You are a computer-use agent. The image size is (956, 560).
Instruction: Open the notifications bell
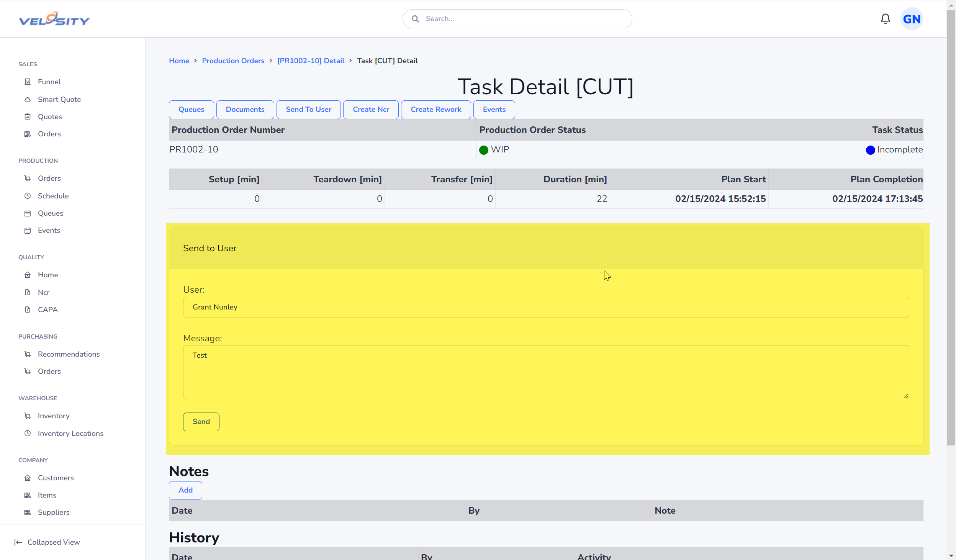(885, 19)
